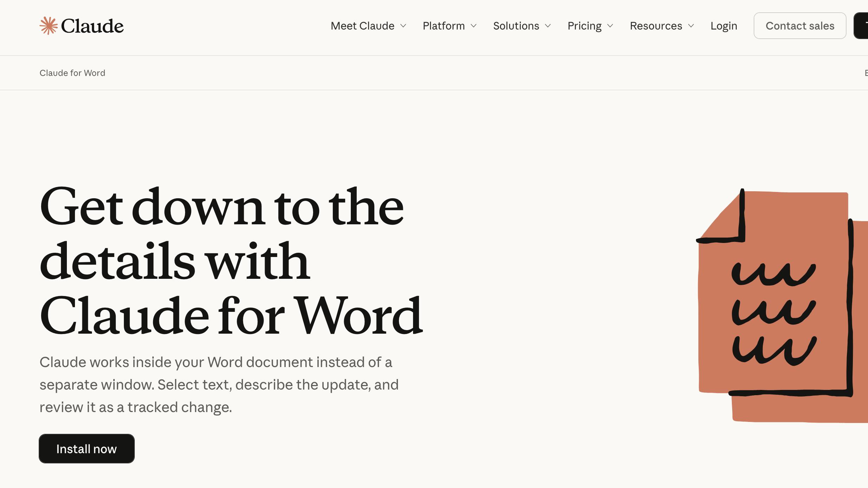Open the Solutions menu

(x=516, y=26)
